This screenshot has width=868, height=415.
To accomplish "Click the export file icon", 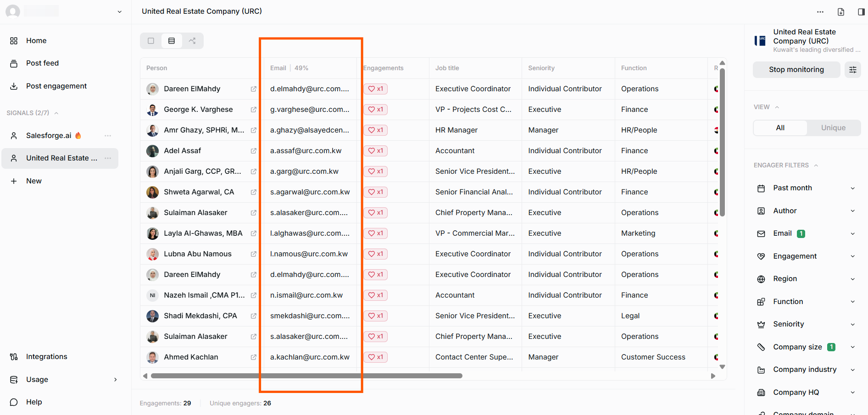I will [x=841, y=12].
